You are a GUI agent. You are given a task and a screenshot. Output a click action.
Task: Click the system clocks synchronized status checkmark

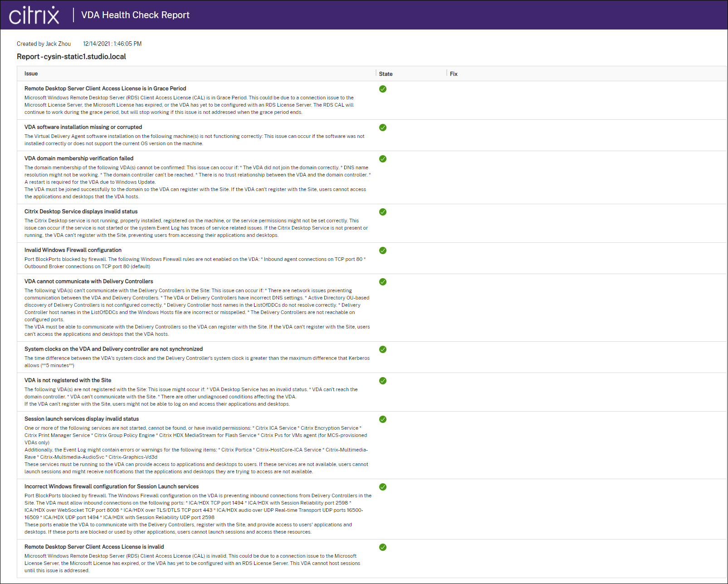383,349
